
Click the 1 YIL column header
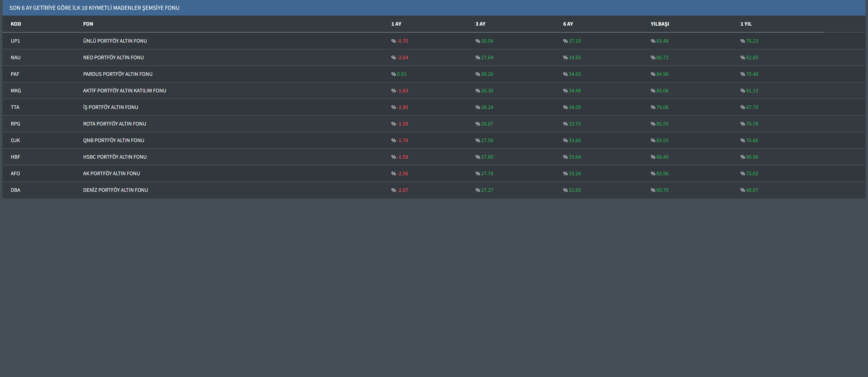click(x=746, y=24)
